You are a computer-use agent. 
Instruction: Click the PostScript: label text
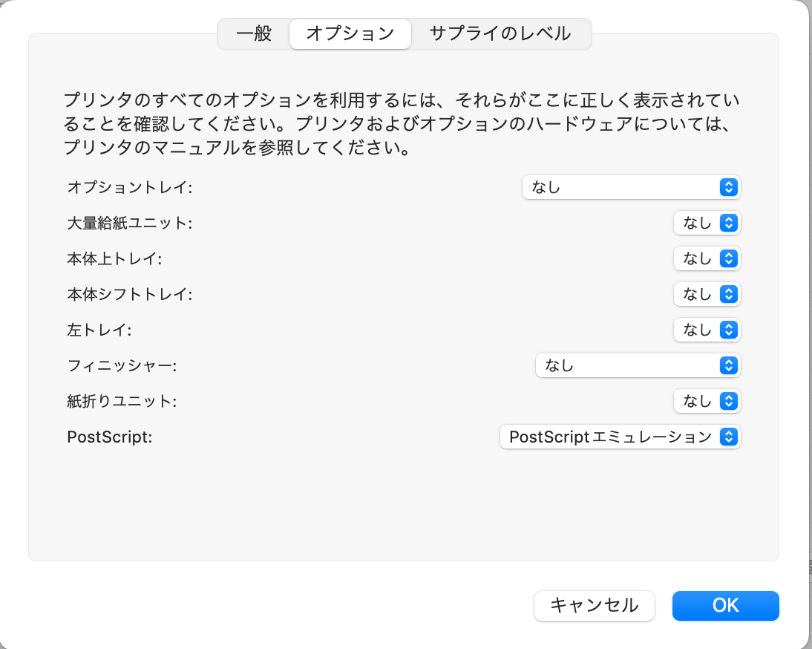click(x=109, y=437)
